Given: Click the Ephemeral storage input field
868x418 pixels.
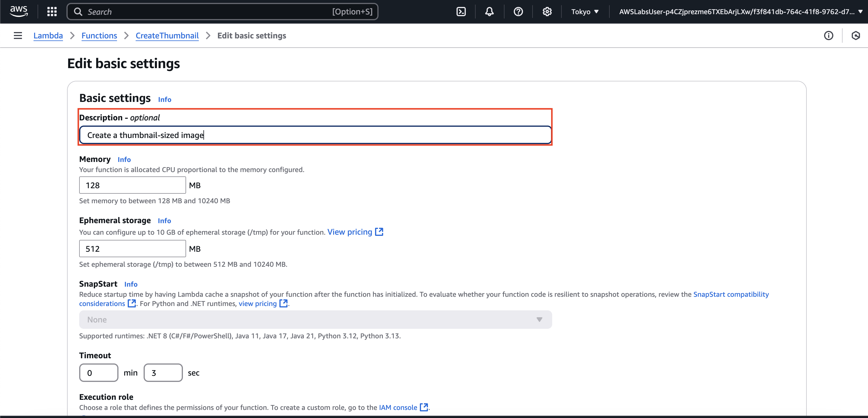Looking at the screenshot, I should 132,249.
